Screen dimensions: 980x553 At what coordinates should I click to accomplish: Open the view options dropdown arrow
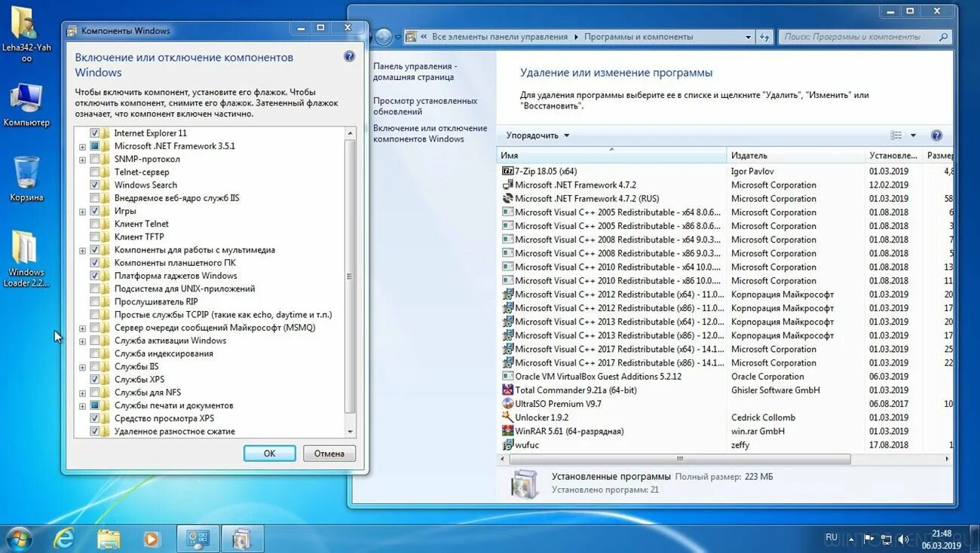(x=913, y=136)
